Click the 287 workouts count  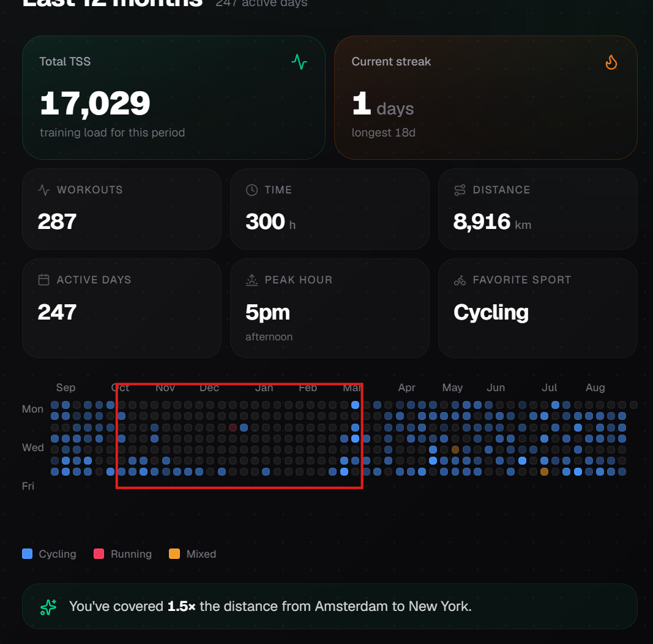click(x=57, y=221)
